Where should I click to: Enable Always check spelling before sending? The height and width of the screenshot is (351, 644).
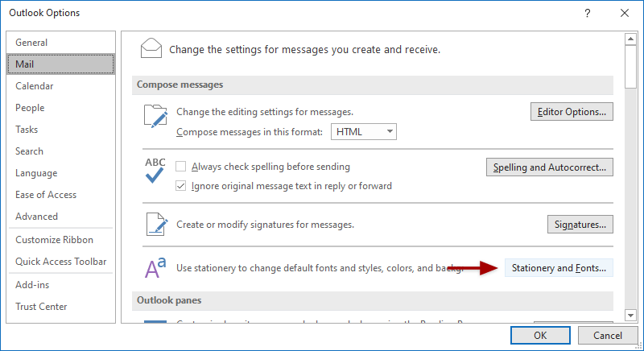[181, 167]
